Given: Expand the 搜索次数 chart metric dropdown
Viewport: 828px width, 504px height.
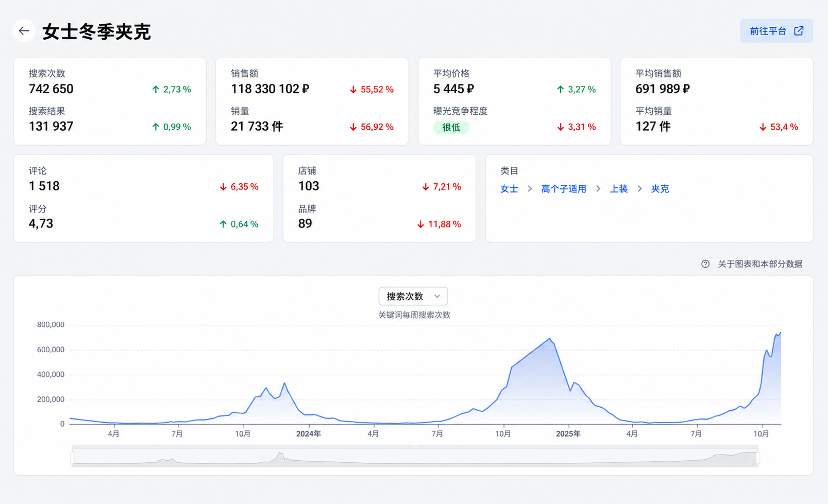Looking at the screenshot, I should [413, 296].
